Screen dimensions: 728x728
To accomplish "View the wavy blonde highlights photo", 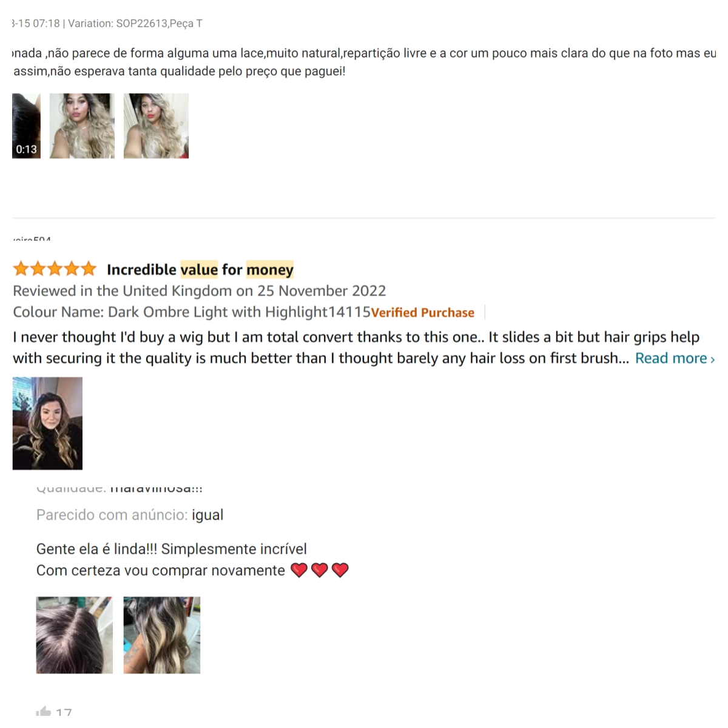I will 162,635.
